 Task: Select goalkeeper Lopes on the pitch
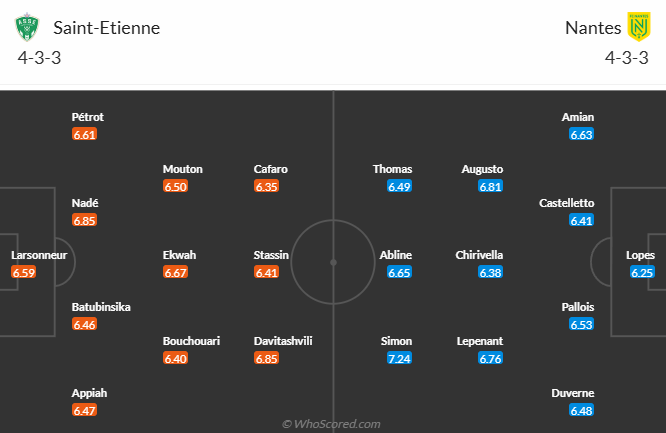coord(640,255)
